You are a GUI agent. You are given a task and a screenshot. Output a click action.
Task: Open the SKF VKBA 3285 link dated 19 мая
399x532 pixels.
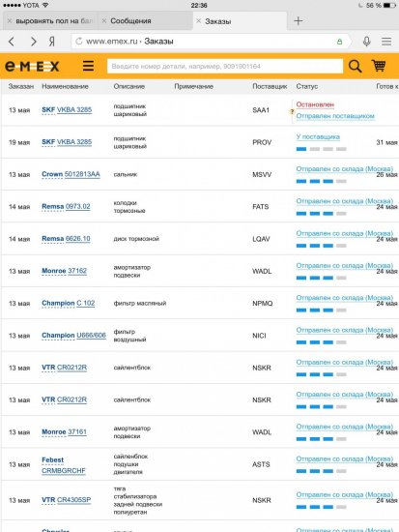pyautogui.click(x=67, y=142)
